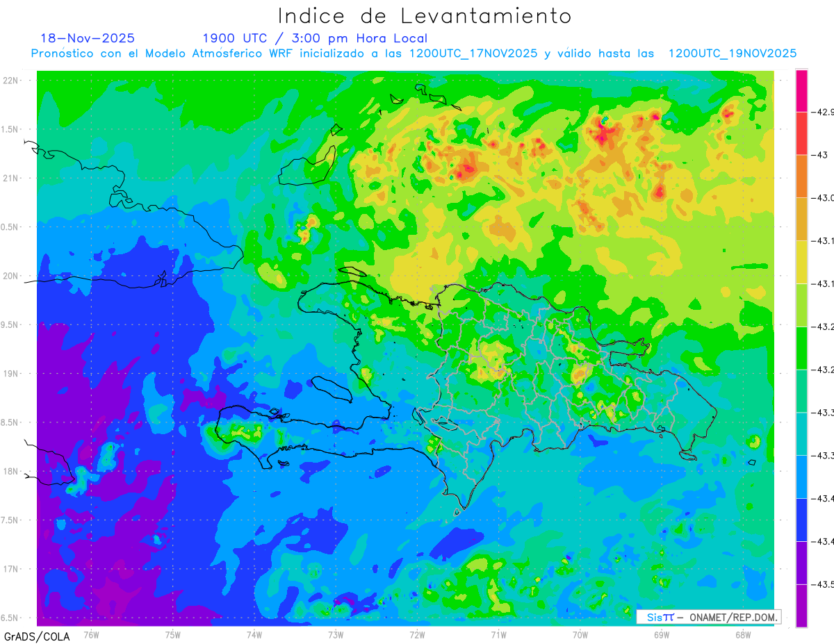
Task: Click the '68W' longitude label
Action: 743,634
